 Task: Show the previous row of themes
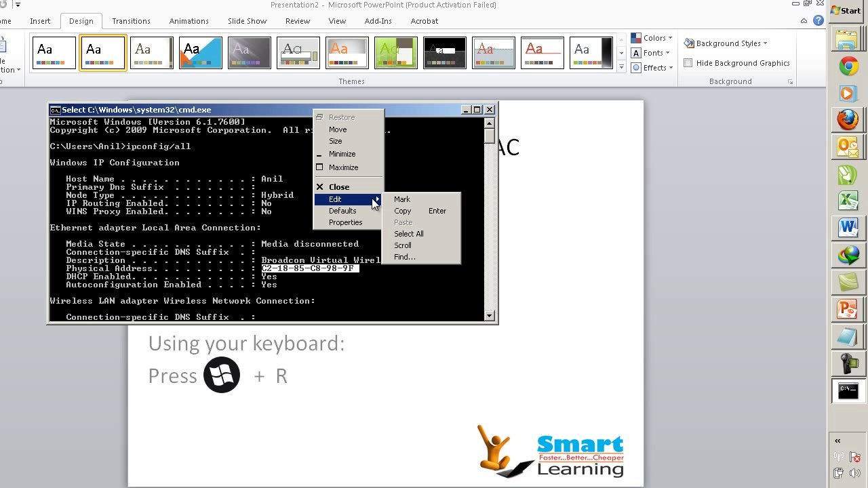pyautogui.click(x=621, y=39)
